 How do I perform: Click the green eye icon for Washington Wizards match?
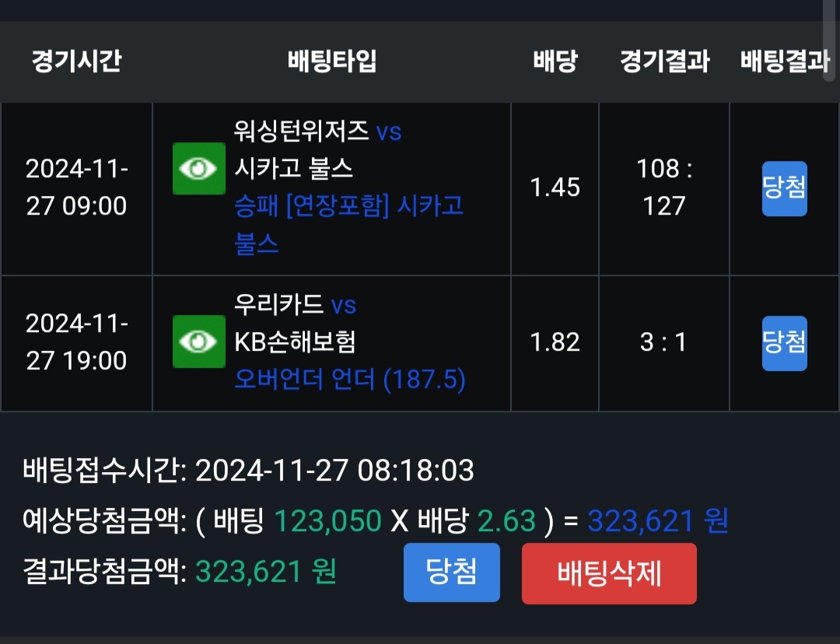click(x=198, y=169)
